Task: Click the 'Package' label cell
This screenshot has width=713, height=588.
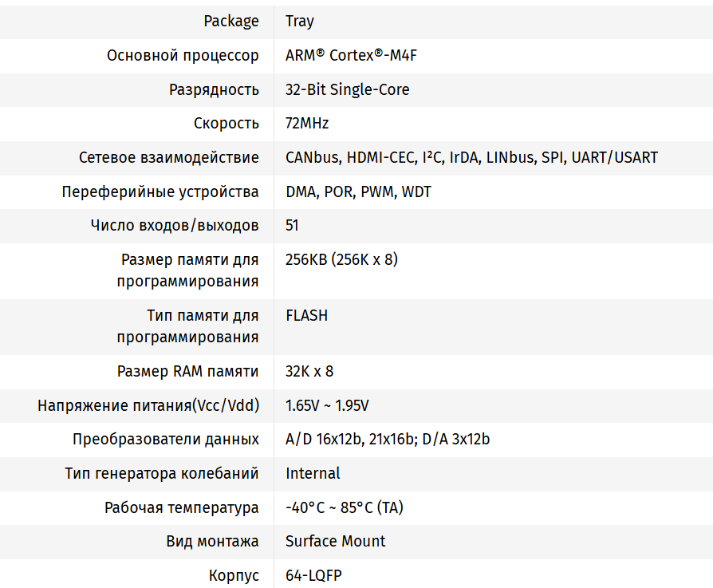Action: pos(231,22)
